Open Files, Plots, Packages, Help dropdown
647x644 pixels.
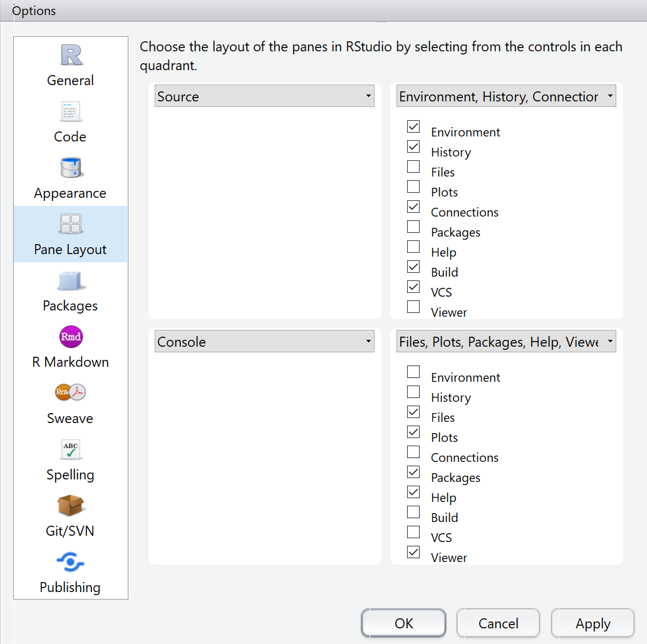[506, 341]
